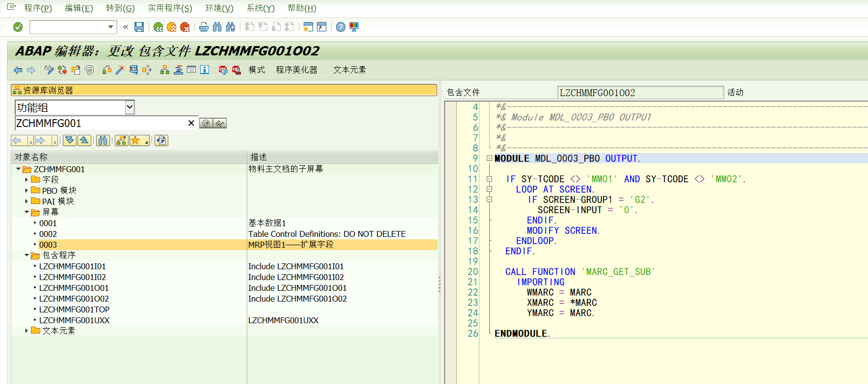Click the Display glasses button next to ZCHMMFG001
This screenshot has width=868, height=384.
point(220,123)
